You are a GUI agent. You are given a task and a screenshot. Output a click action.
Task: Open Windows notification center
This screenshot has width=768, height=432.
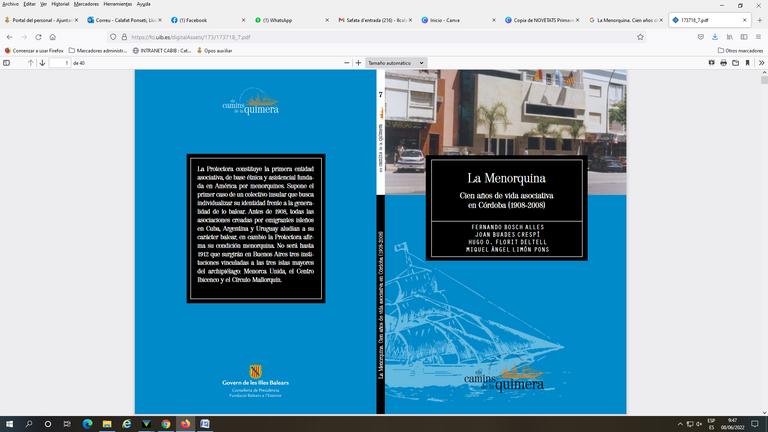click(755, 424)
